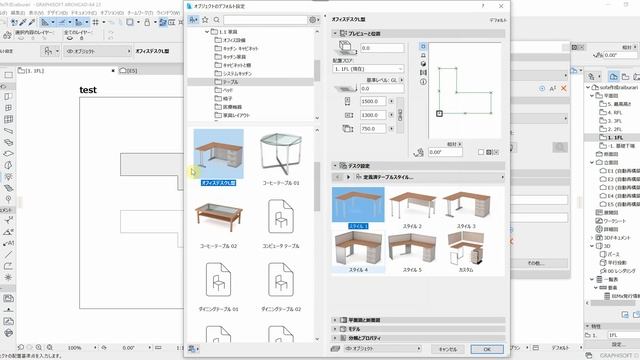This screenshot has width=640, height=360.
Task: Select the ベッド folder in library tree
Action: tap(224, 90)
